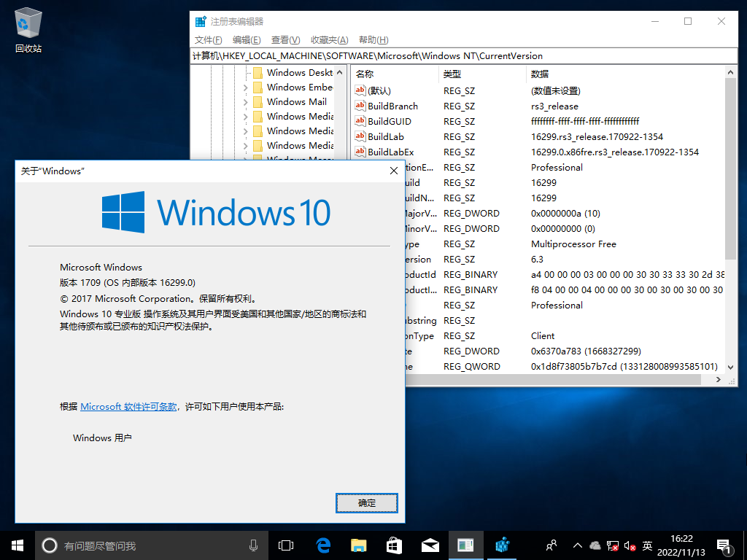
Task: Open the taskbar clock showing 16:22
Action: click(681, 545)
